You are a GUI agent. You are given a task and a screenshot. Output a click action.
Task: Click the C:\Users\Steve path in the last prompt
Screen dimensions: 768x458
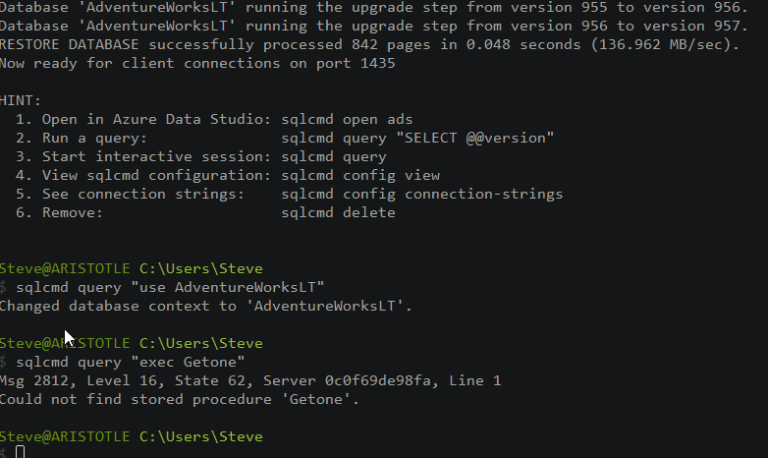[x=201, y=436]
